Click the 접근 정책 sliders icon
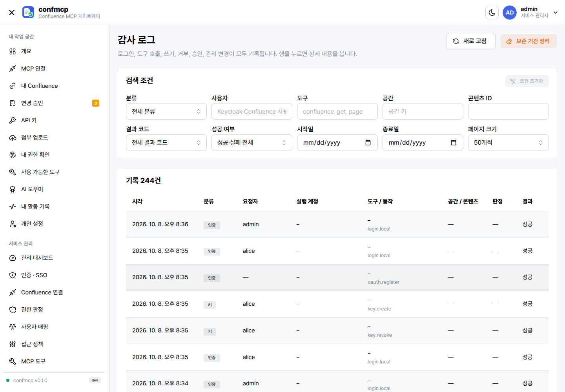 (x=13, y=344)
